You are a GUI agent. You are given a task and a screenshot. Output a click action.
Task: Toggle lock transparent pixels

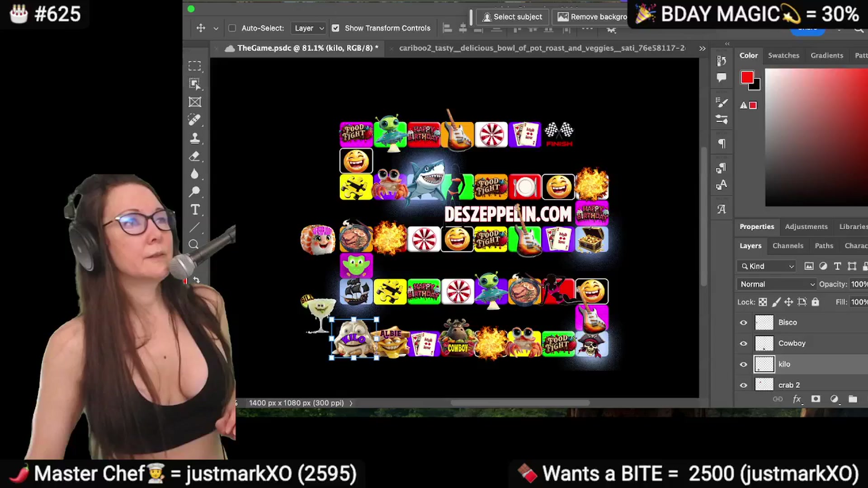763,302
